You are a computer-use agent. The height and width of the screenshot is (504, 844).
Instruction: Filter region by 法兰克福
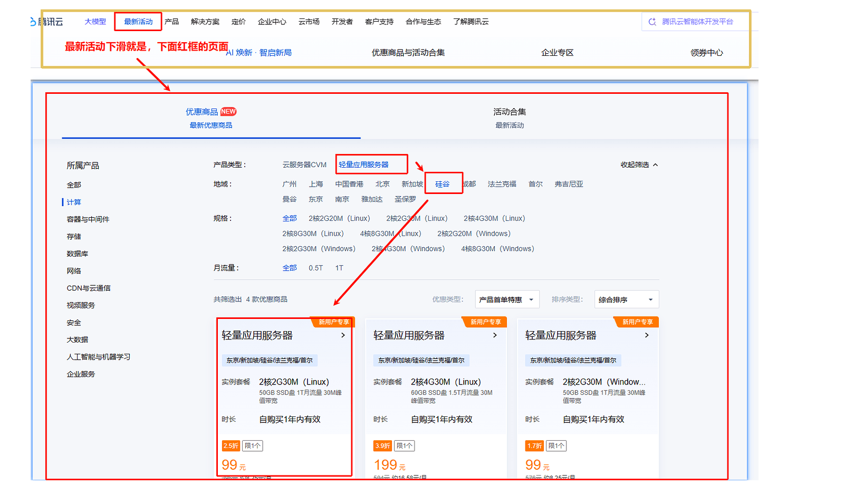(x=502, y=185)
